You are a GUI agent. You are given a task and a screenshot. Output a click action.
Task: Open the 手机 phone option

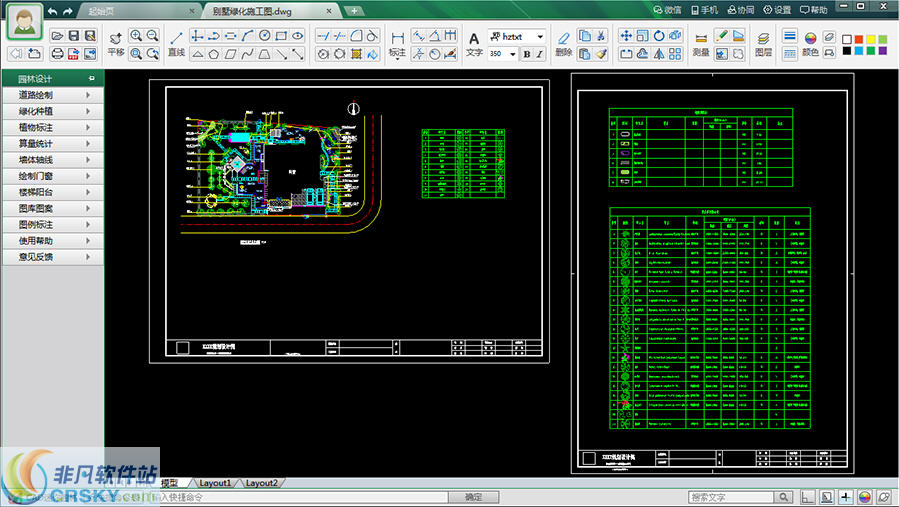tap(704, 10)
